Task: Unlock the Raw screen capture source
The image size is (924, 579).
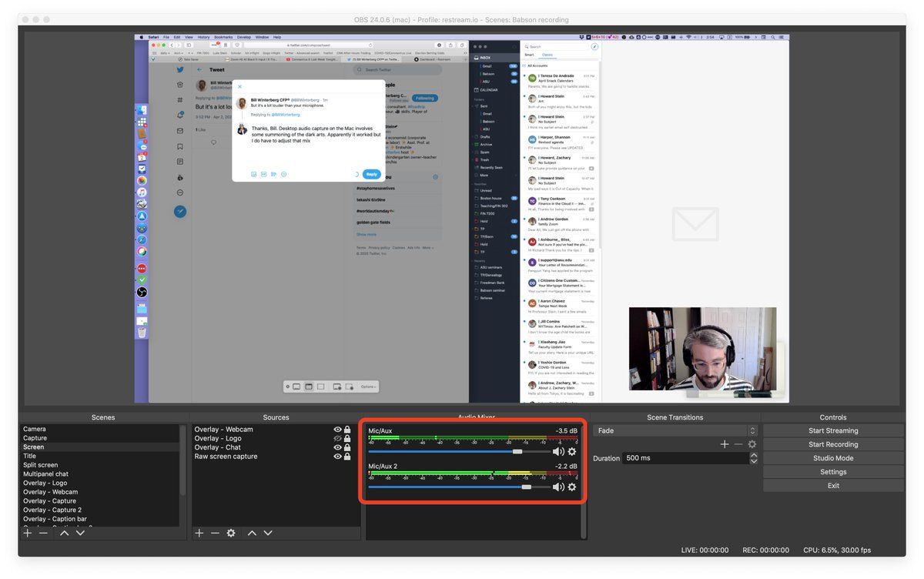Action: coord(347,457)
